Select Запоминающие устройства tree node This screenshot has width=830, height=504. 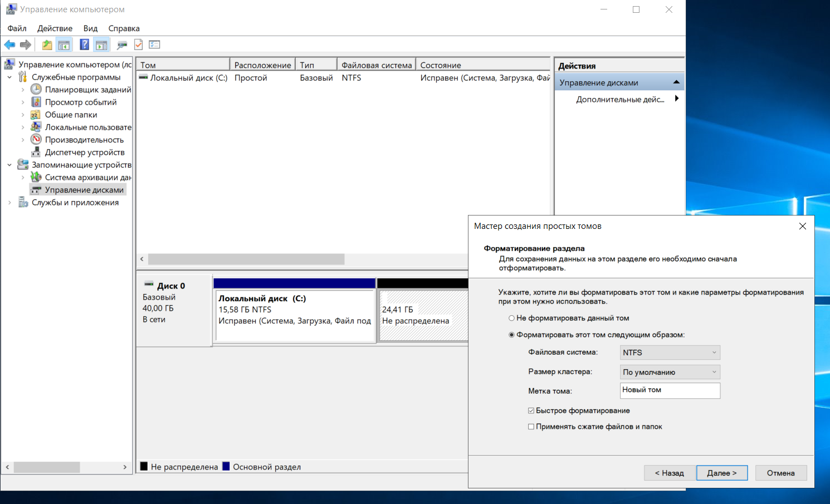point(81,165)
